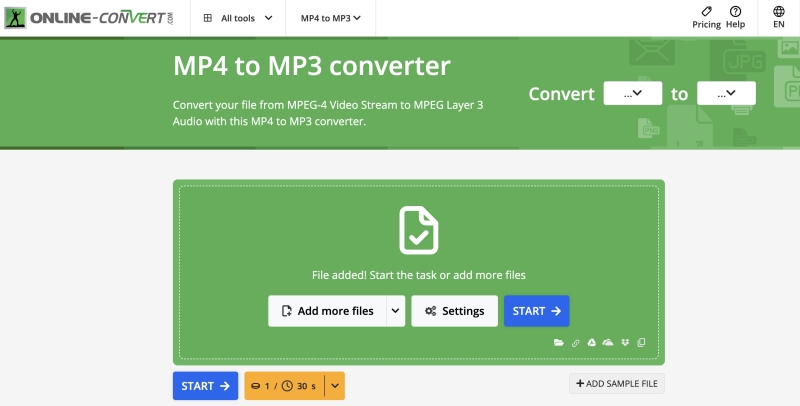Open the Online-Convert logo home link

[90, 18]
